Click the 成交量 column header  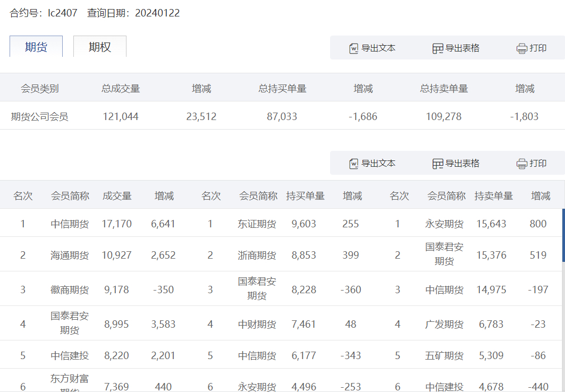coord(117,196)
